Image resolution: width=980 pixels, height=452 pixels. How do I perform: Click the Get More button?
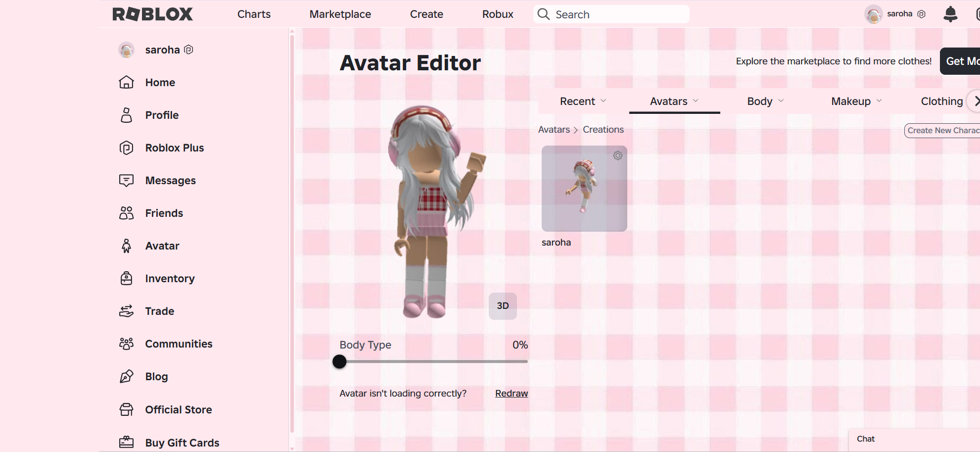point(960,61)
